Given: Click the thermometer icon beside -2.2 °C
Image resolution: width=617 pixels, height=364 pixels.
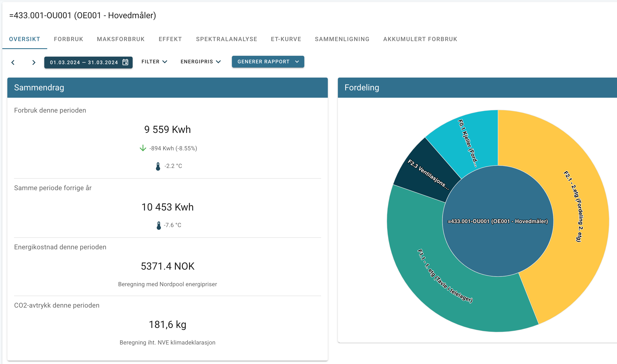Looking at the screenshot, I should pyautogui.click(x=158, y=166).
